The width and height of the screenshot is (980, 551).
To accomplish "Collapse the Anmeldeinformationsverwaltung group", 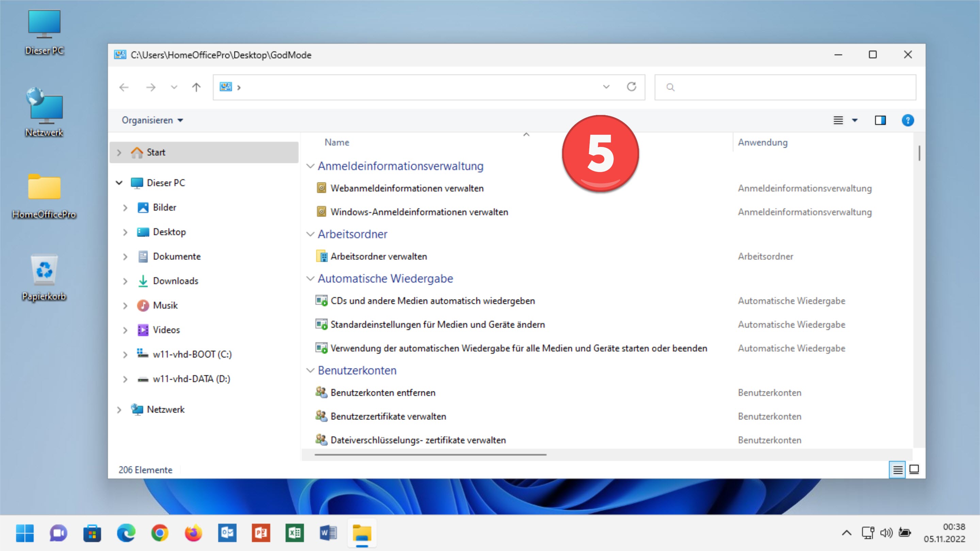I will coord(310,166).
